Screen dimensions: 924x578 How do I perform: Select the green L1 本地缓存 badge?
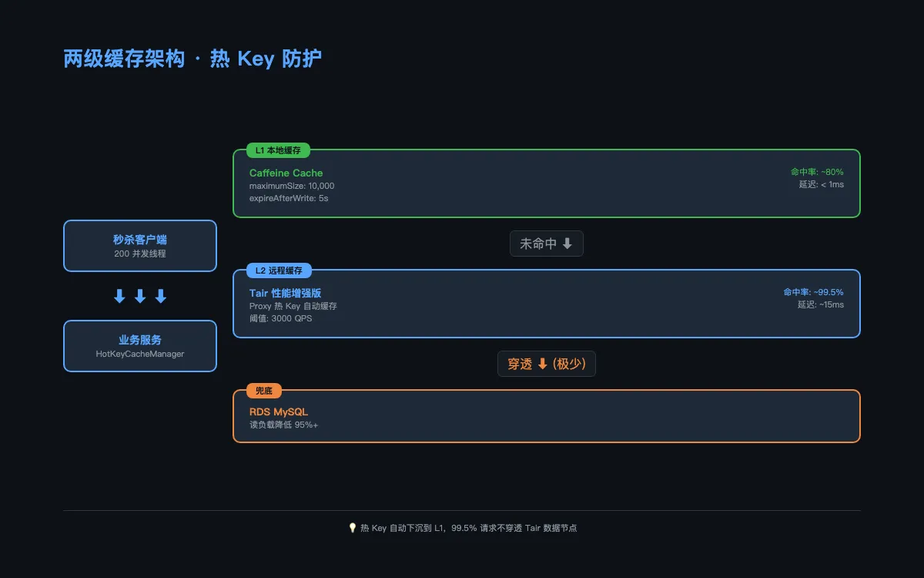coord(278,150)
